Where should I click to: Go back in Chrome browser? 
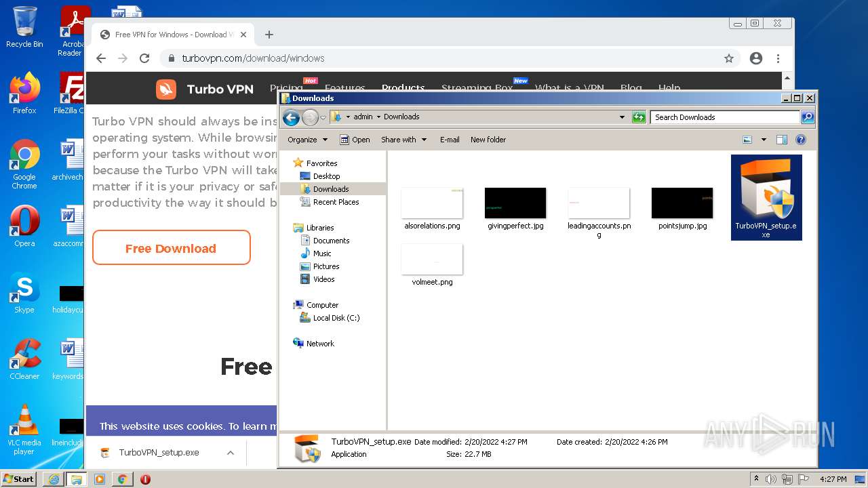tap(101, 58)
